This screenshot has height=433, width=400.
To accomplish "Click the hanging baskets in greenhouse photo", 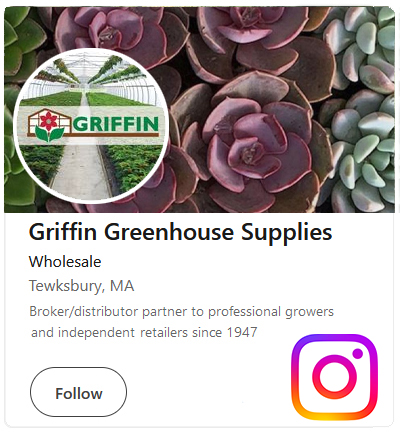I will 92,72.
